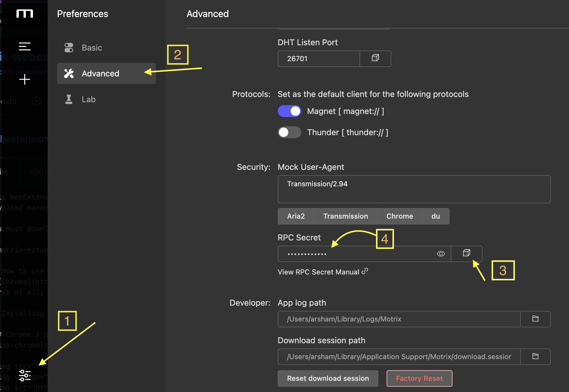Click the Mock User-Agent text area
569x392 pixels.
(414, 189)
